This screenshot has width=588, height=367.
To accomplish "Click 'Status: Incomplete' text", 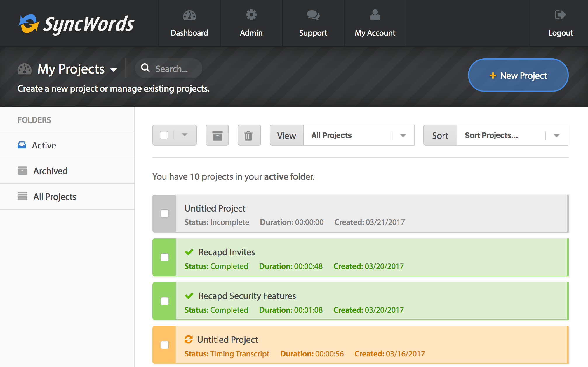I will [217, 222].
